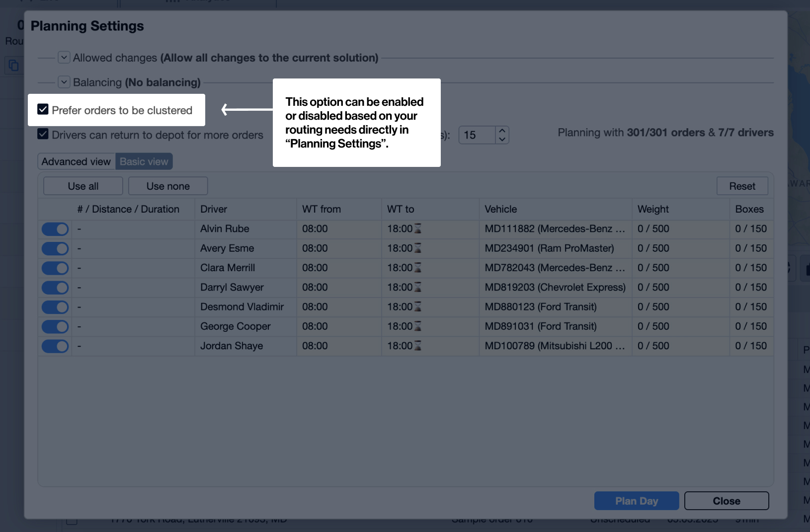Click the increment arrow on the 15 stepper
Screen dimensions: 810x532
[x=501, y=130]
